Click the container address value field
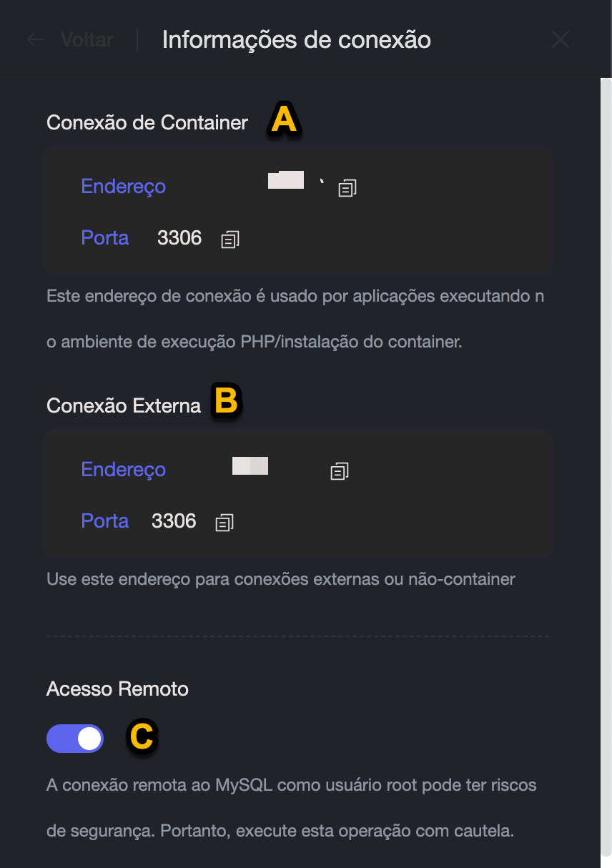The height and width of the screenshot is (868, 612). tap(286, 181)
